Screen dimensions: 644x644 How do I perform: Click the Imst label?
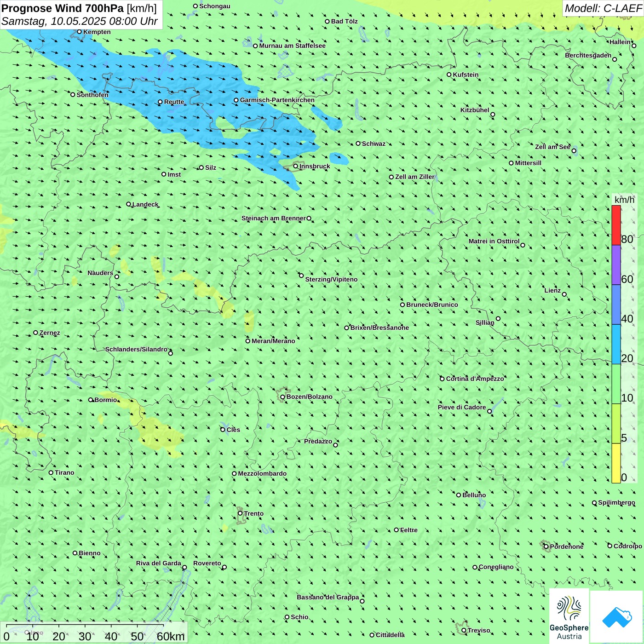coord(174,174)
